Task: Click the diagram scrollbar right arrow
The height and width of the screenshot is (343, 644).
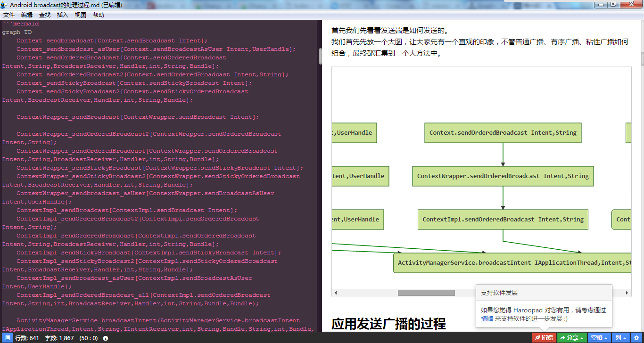Action: pyautogui.click(x=627, y=293)
